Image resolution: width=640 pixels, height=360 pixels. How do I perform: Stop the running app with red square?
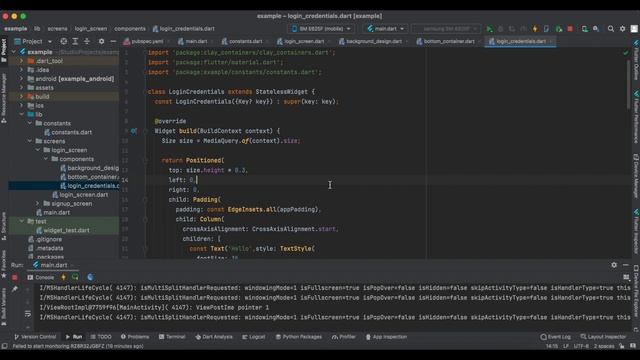570,29
